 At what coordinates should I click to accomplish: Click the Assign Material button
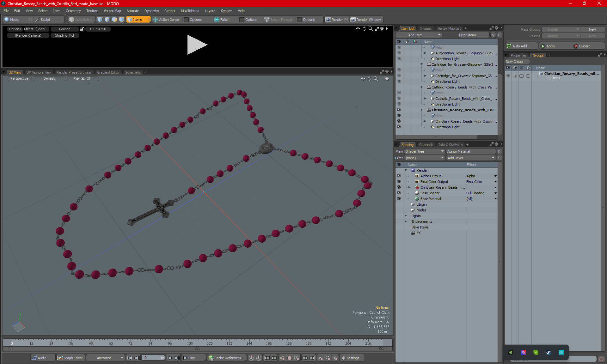[471, 151]
